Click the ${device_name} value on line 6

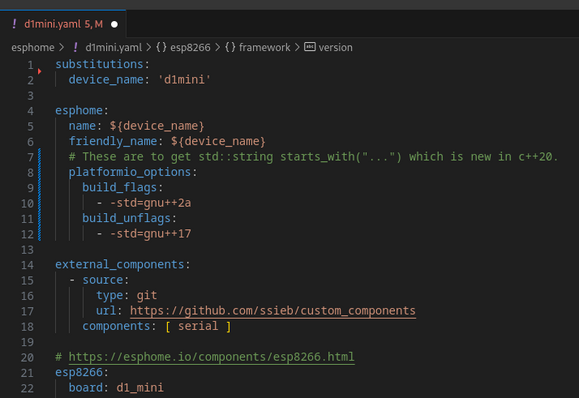pyautogui.click(x=218, y=141)
